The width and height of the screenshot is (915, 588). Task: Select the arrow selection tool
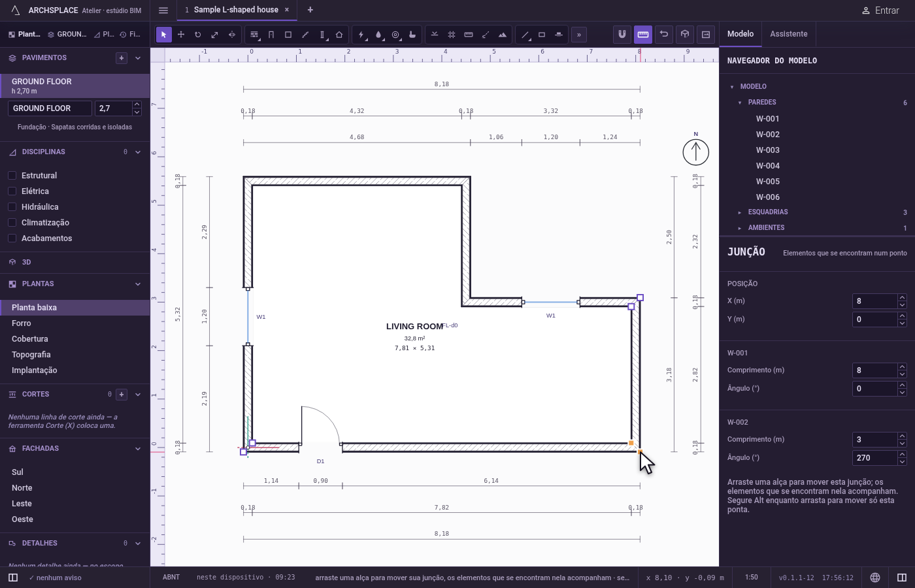(164, 35)
